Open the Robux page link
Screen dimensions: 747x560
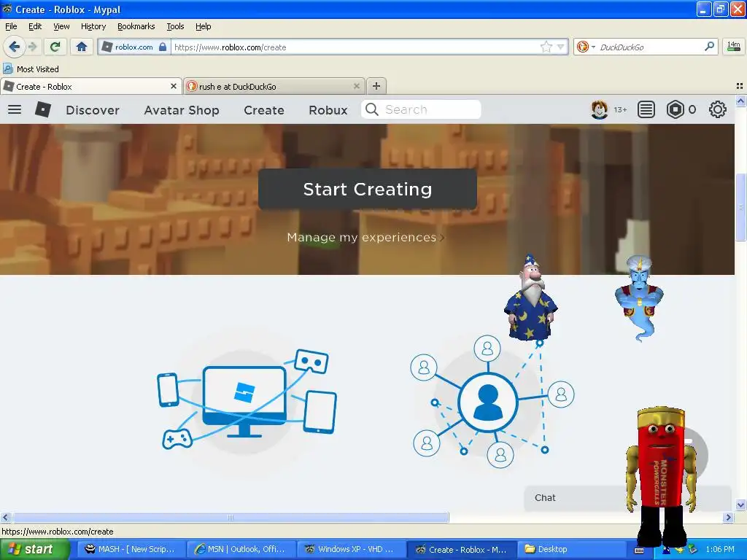[x=328, y=110]
